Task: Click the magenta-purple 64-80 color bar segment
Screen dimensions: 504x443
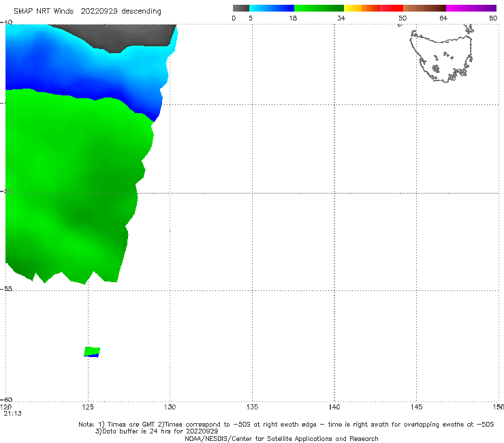Action: point(471,8)
